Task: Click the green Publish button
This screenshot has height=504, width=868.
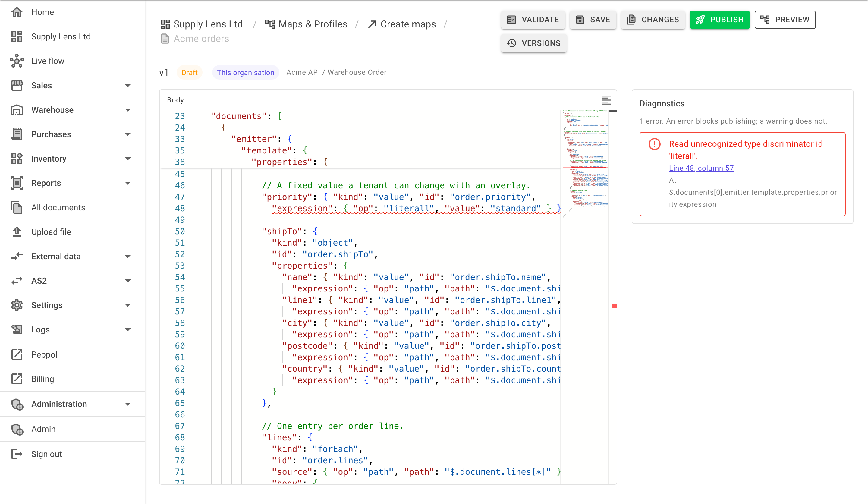Action: coord(719,20)
